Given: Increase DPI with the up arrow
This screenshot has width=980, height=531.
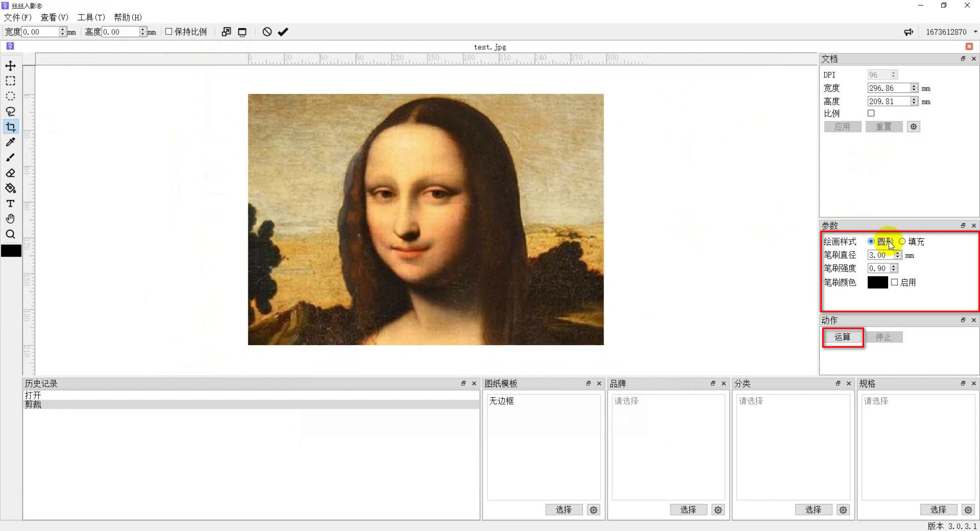Looking at the screenshot, I should tap(893, 72).
